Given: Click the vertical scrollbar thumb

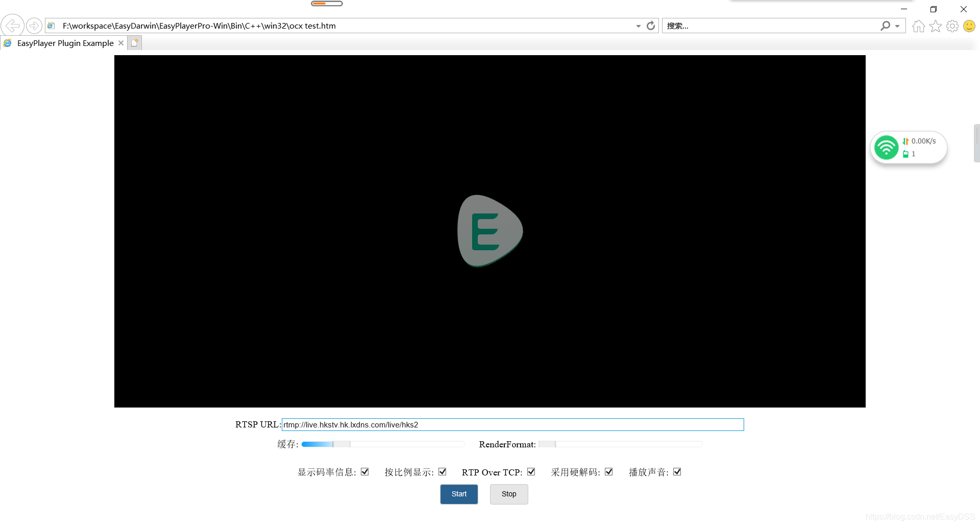Looking at the screenshot, I should (976, 143).
